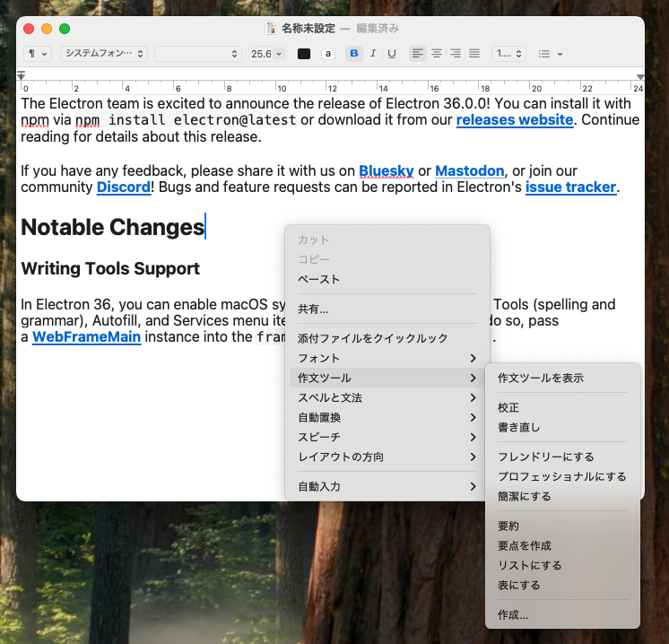The height and width of the screenshot is (644, 669).
Task: Choose フレンドリーにする option
Action: 562,457
